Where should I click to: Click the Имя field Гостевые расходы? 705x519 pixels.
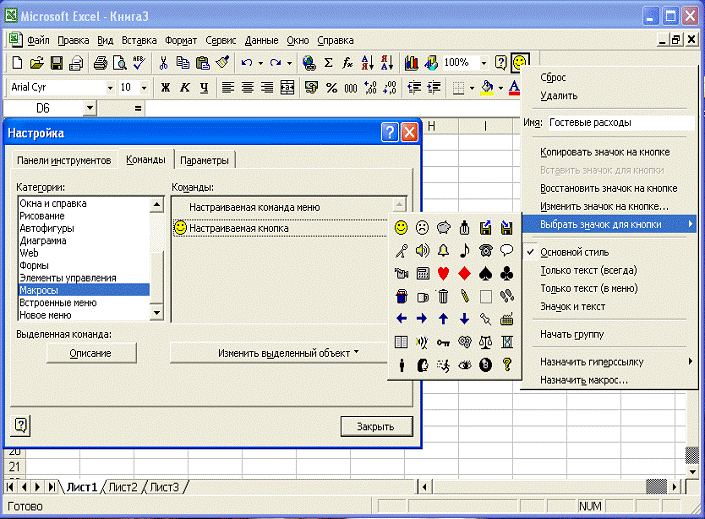[x=621, y=122]
